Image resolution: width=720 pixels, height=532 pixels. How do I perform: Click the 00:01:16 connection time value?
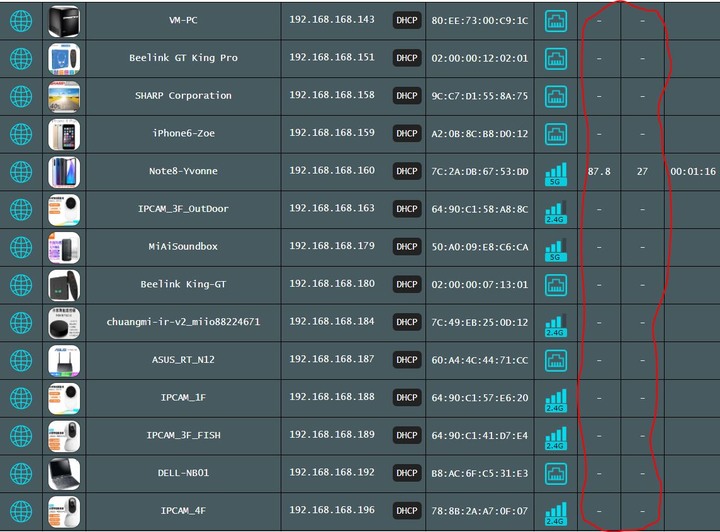point(693,172)
